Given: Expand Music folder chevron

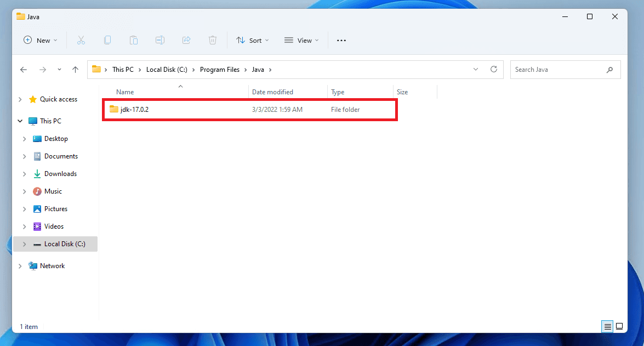Looking at the screenshot, I should [24, 191].
